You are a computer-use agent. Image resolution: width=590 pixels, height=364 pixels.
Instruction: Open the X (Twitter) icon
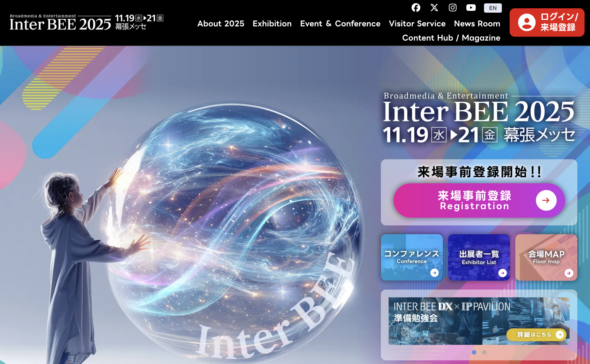point(434,8)
